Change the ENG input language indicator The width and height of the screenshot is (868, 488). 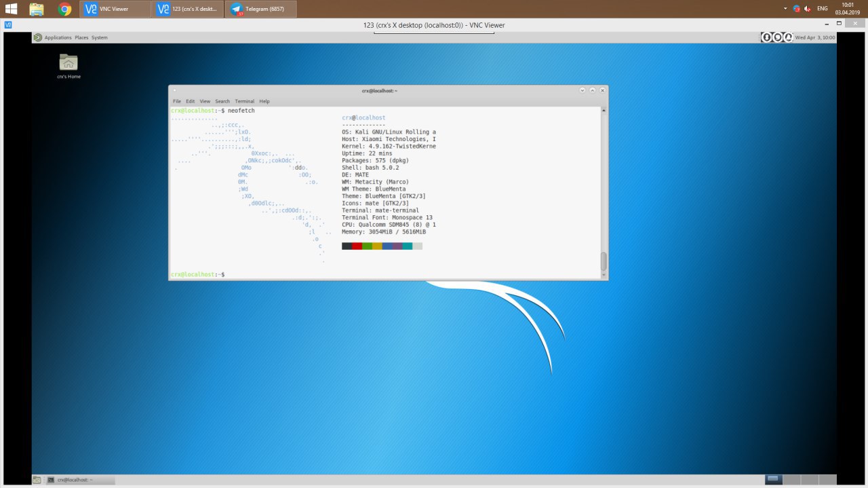coord(823,9)
